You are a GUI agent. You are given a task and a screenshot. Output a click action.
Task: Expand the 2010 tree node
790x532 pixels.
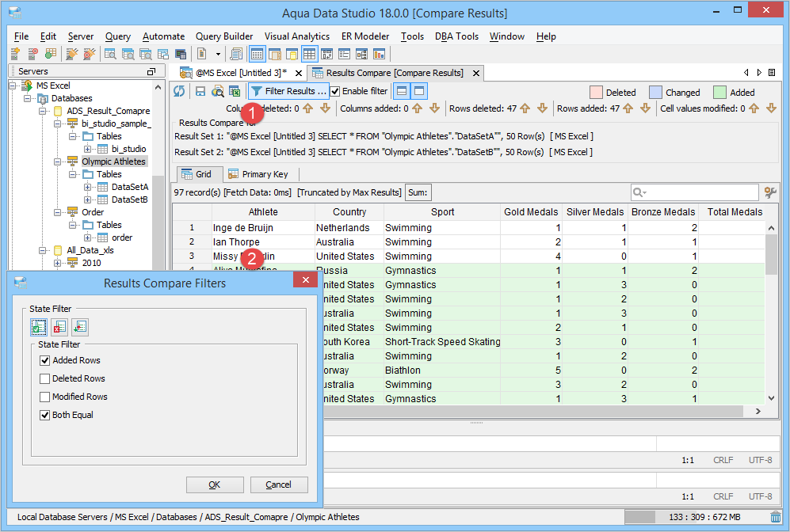point(58,263)
